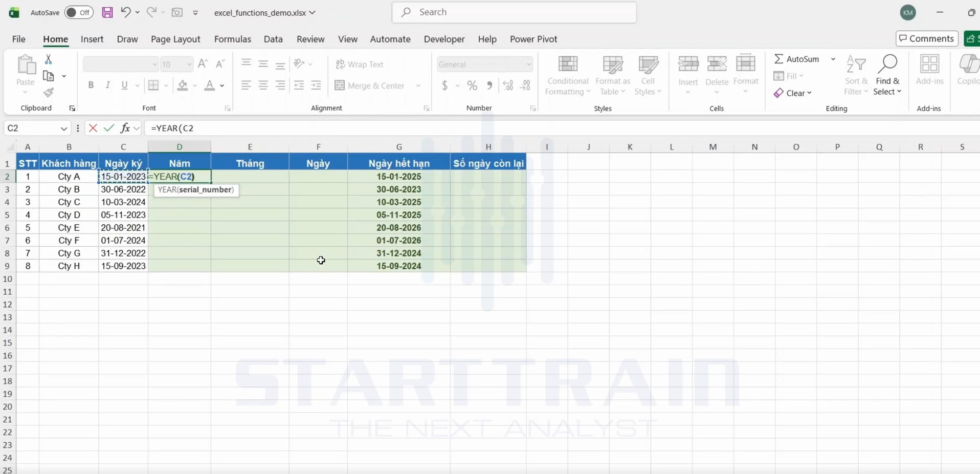Decrease font size with smaller A icon
Screen dimensions: 980x474
220,64
